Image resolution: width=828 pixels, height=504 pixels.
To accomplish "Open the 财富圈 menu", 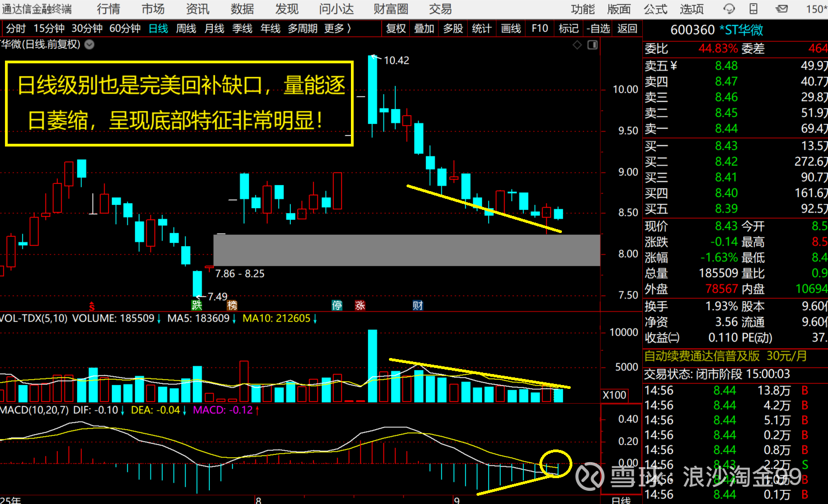I will [391, 9].
